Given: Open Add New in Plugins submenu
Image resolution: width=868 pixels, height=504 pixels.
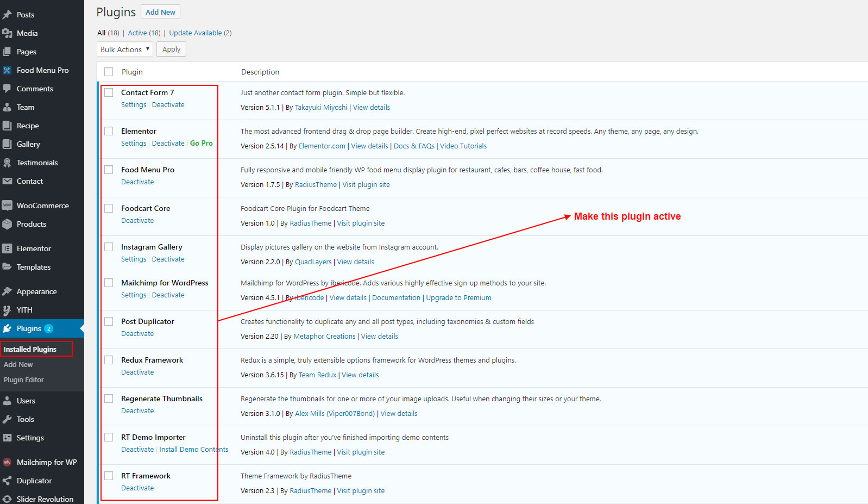Looking at the screenshot, I should point(18,364).
